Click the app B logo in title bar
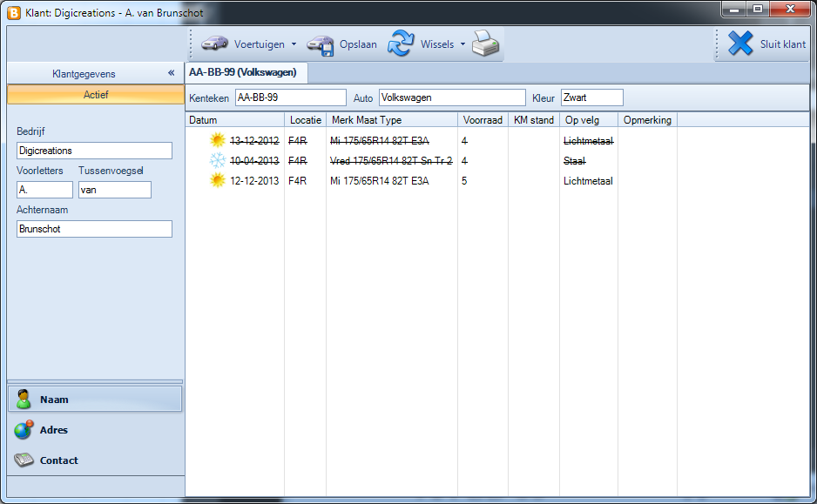 coord(14,12)
